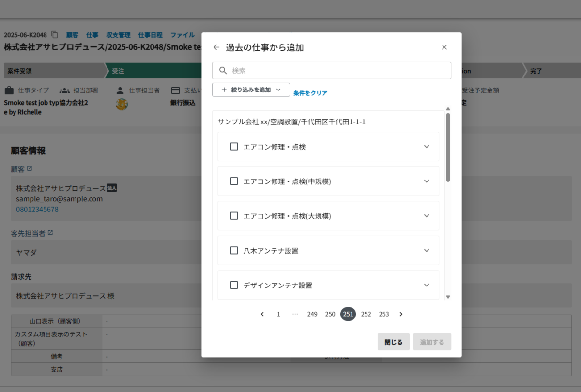Select the 受注 status step
The height and width of the screenshot is (392, 581).
point(153,71)
